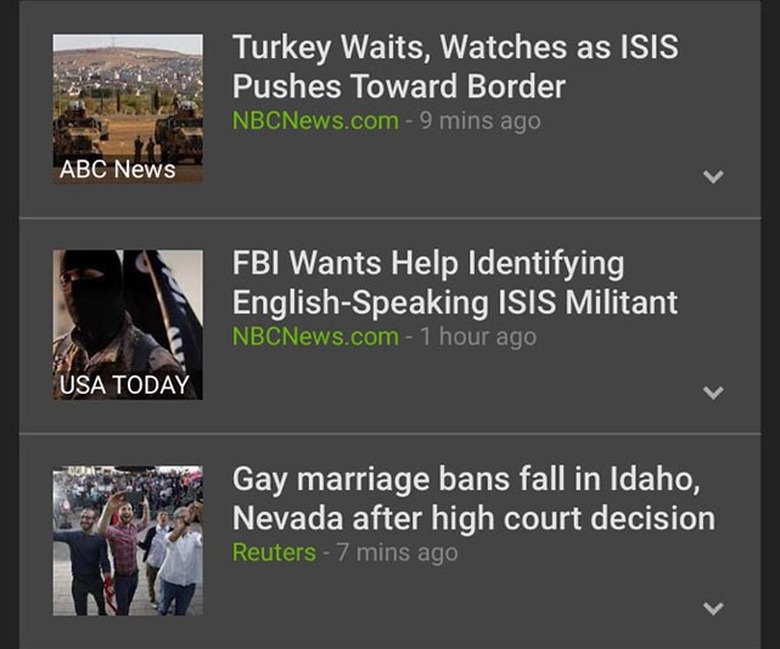The image size is (780, 649).
Task: Expand the gay marriage bans story chevron
Action: tap(713, 608)
